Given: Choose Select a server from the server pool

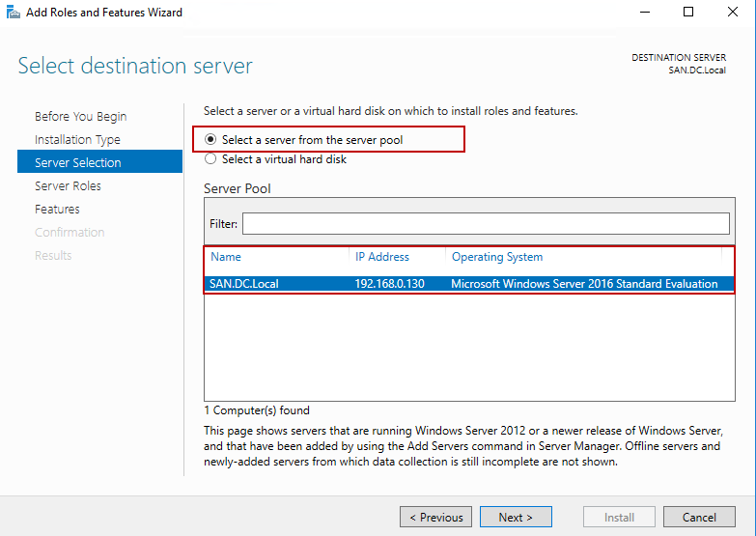Looking at the screenshot, I should [210, 140].
